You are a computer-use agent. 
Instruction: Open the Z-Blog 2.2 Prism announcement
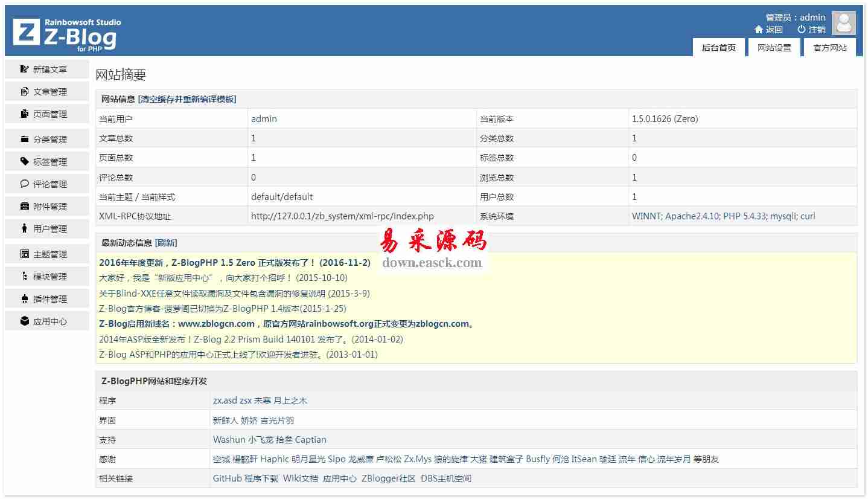251,340
